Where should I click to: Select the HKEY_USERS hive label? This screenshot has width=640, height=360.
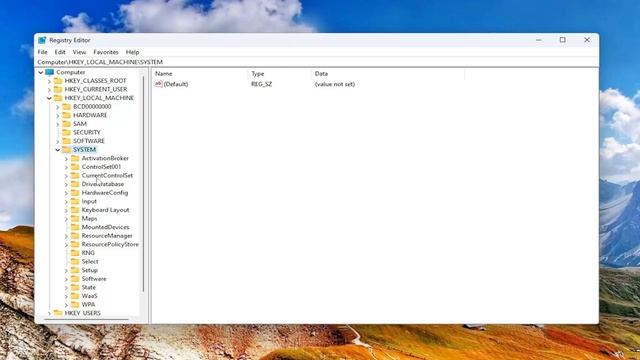pyautogui.click(x=82, y=313)
